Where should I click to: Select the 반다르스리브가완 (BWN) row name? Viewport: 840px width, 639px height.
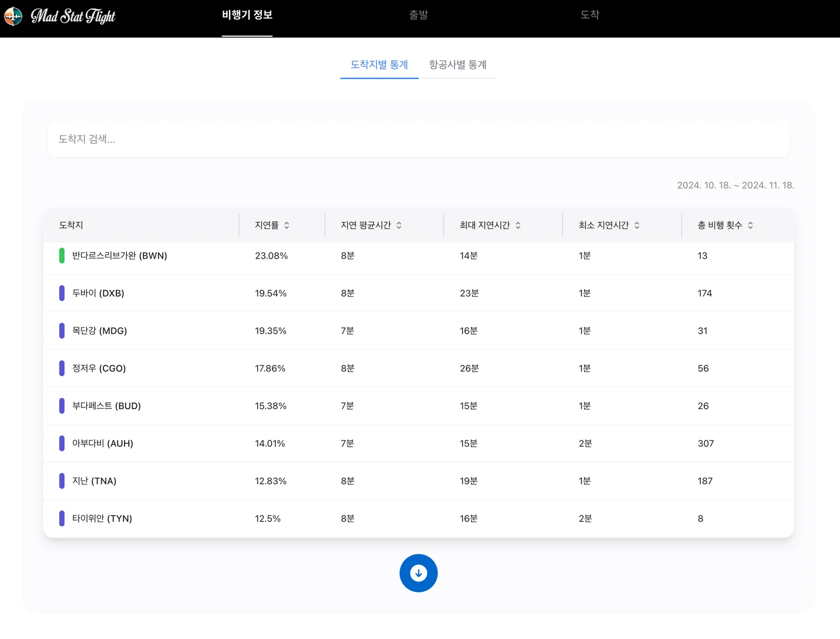pos(119,256)
